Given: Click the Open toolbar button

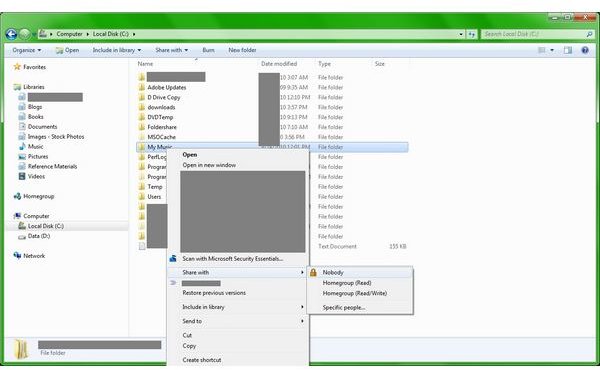Looking at the screenshot, I should click(67, 50).
